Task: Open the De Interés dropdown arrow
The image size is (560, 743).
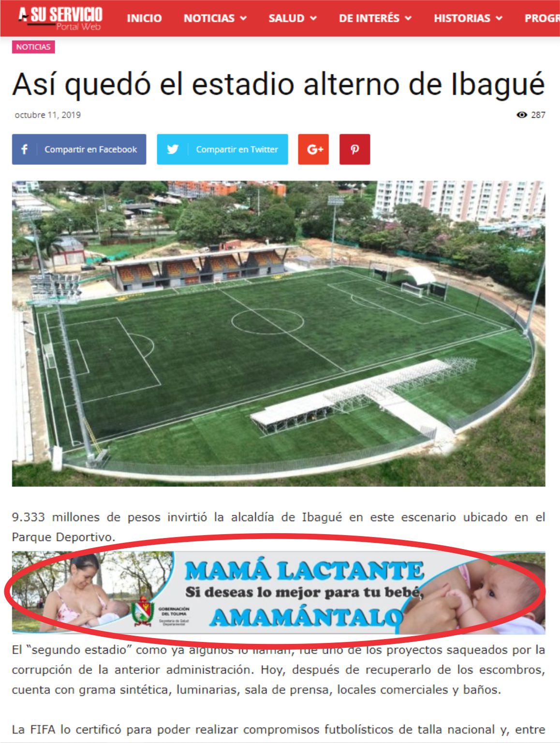Action: coord(408,18)
